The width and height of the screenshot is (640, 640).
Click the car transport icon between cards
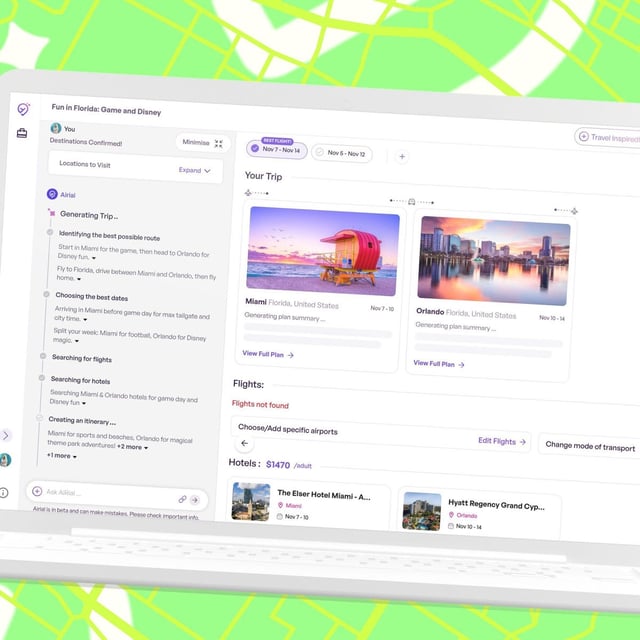click(x=411, y=202)
